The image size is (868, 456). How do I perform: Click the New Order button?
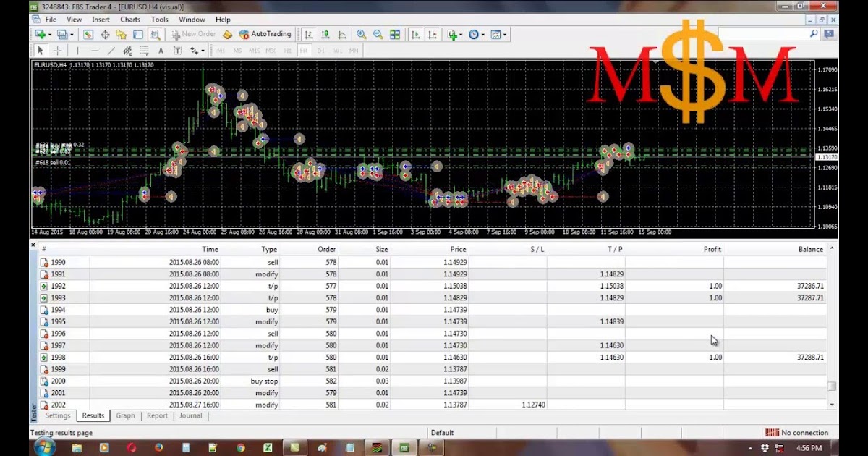(x=193, y=34)
